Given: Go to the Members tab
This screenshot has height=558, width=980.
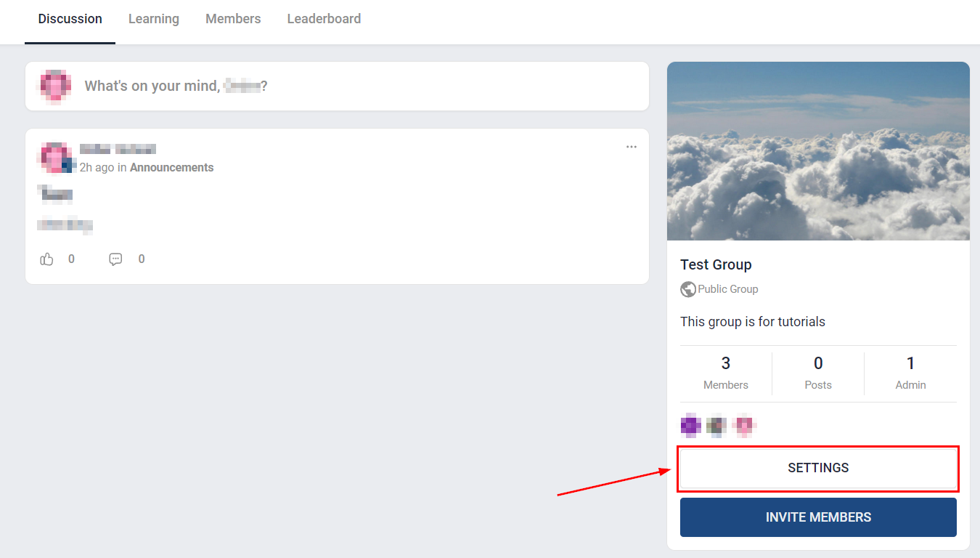Looking at the screenshot, I should coord(233,19).
